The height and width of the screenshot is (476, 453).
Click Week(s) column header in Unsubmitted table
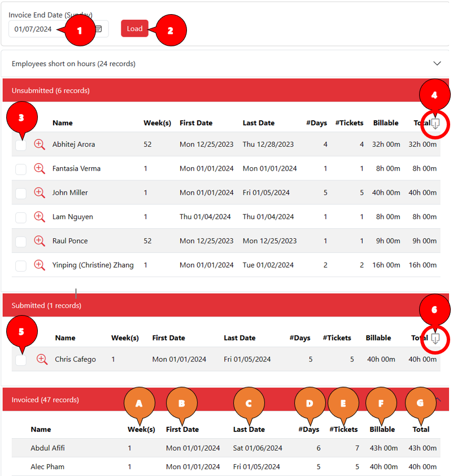157,123
